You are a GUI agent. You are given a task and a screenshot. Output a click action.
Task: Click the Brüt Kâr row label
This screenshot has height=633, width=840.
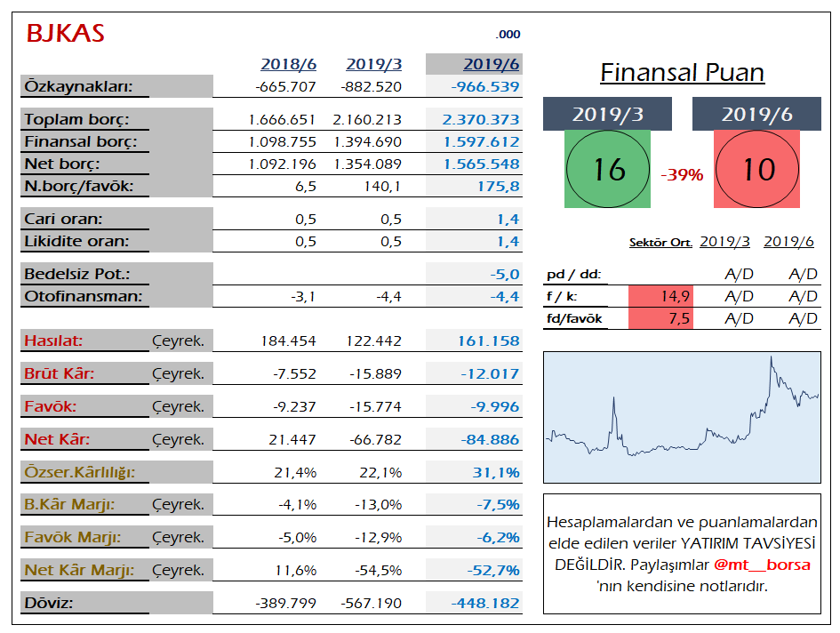(x=59, y=373)
